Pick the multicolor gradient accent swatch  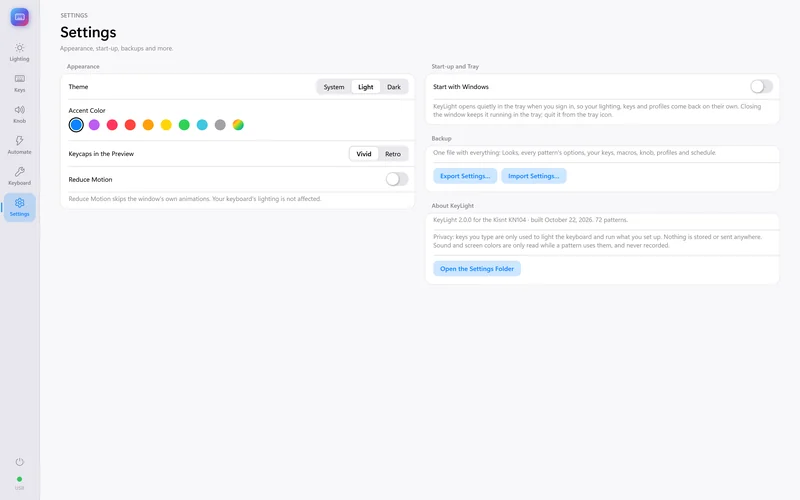(238, 124)
